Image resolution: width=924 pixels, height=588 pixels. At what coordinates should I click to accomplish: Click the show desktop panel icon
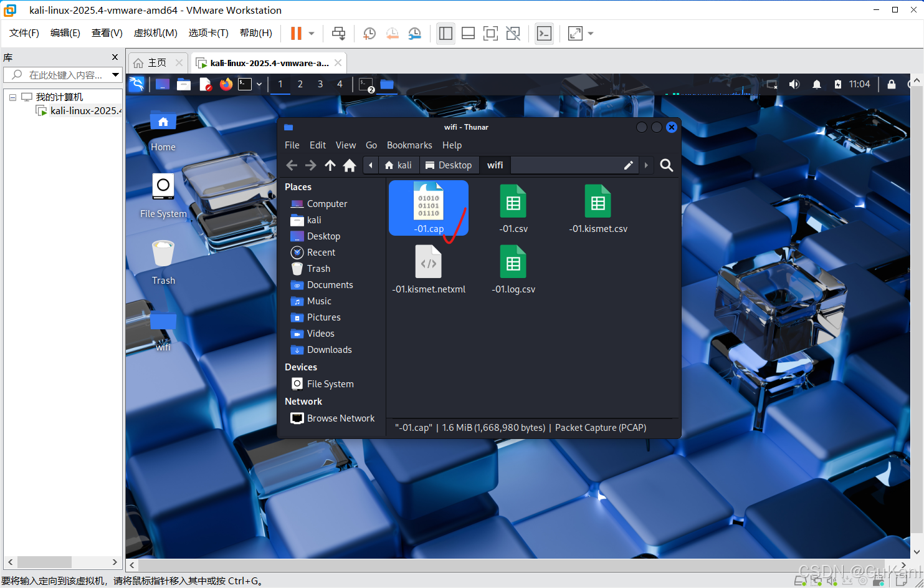click(162, 84)
